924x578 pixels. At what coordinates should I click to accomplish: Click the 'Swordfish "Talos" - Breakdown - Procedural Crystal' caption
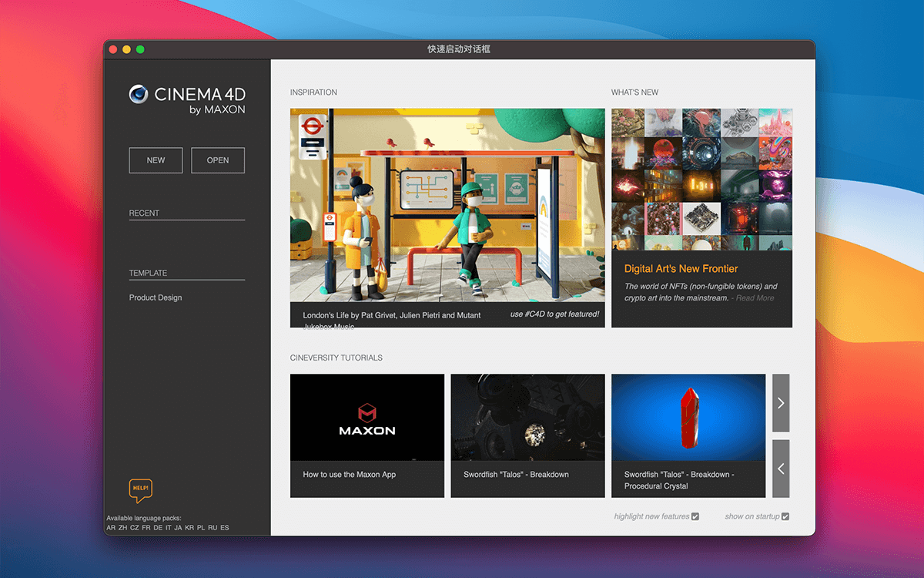tap(679, 480)
